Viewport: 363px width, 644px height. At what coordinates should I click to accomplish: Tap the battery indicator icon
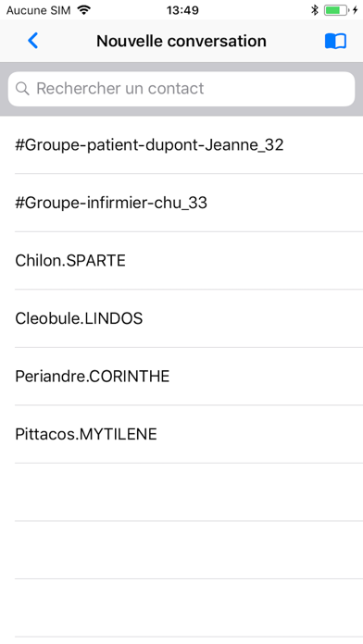tap(336, 10)
